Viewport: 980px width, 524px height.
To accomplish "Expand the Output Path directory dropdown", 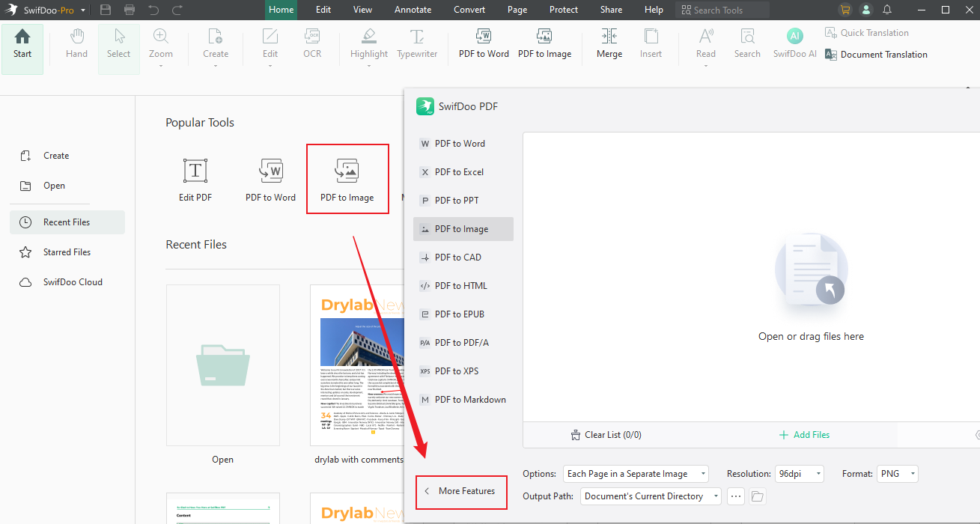I will (650, 496).
